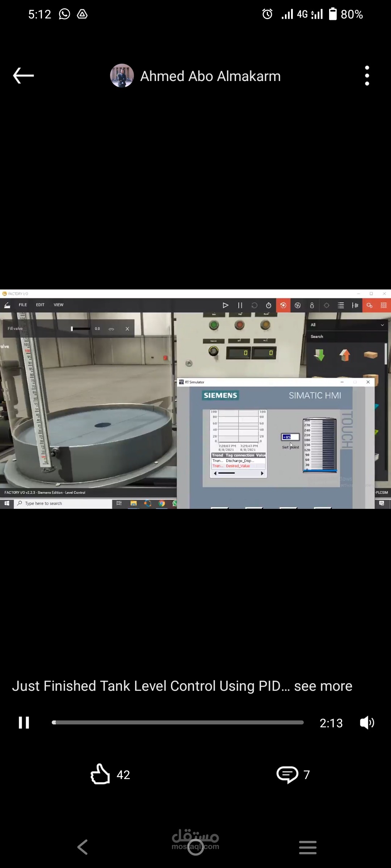Click the Factory I/O Pause simulation icon
The width and height of the screenshot is (391, 868).
(x=240, y=305)
